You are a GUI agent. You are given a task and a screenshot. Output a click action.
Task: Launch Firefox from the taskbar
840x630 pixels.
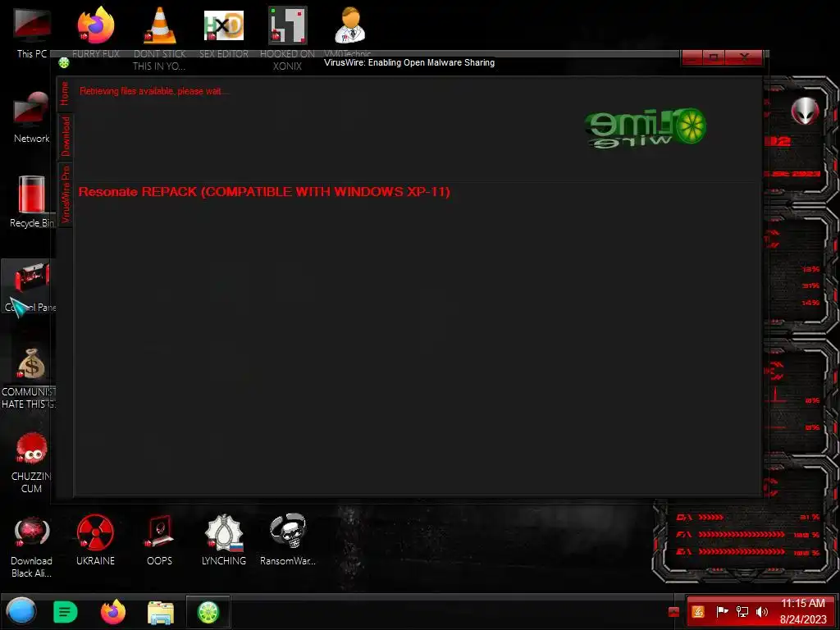coord(113,612)
